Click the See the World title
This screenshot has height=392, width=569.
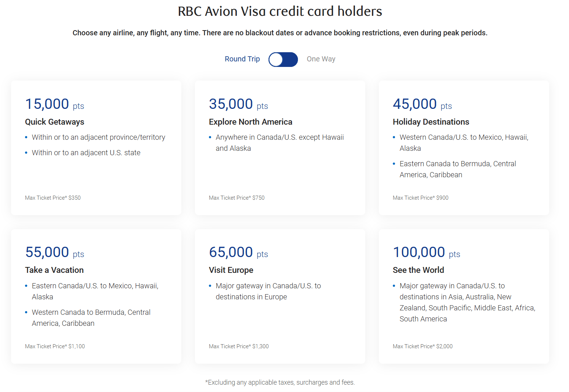(x=419, y=270)
